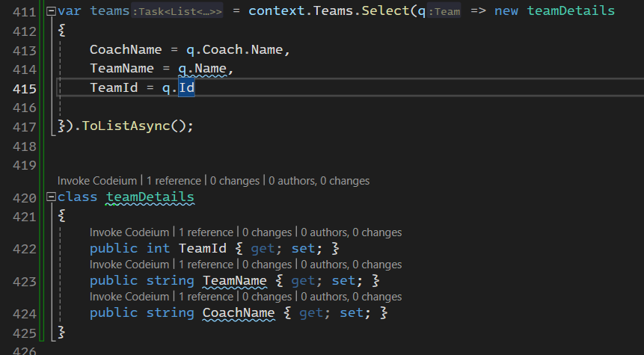Image resolution: width=644 pixels, height=355 pixels.
Task: Click the squiggly-underlined q.Name expression
Action: [203, 69]
